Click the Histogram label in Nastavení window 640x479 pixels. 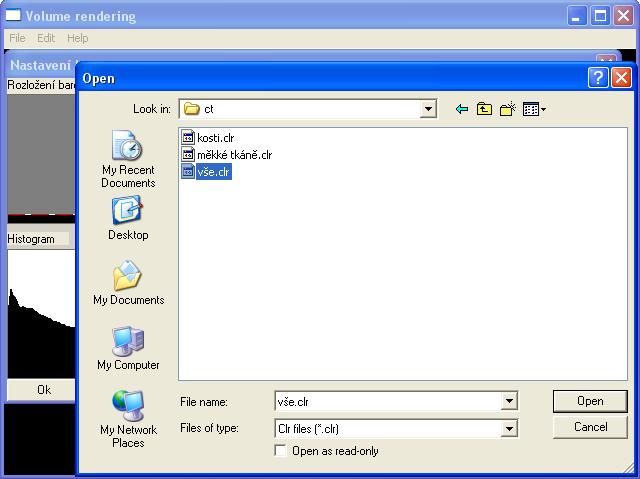(31, 239)
